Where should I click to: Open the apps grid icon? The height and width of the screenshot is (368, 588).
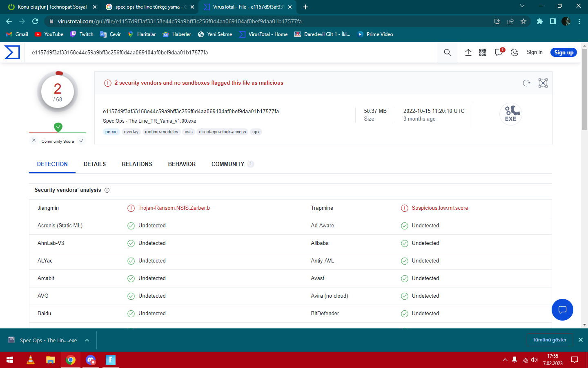(x=483, y=52)
